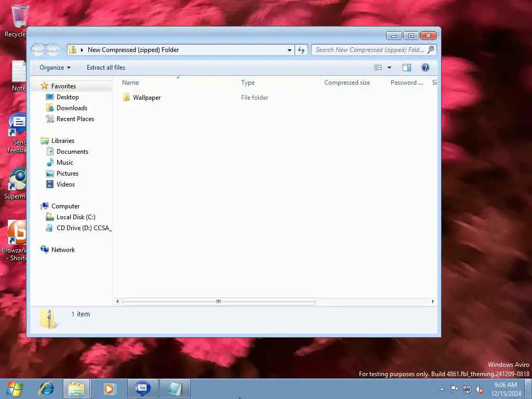The width and height of the screenshot is (532, 399).
Task: Select Documents in the Libraries tree
Action: (72, 152)
